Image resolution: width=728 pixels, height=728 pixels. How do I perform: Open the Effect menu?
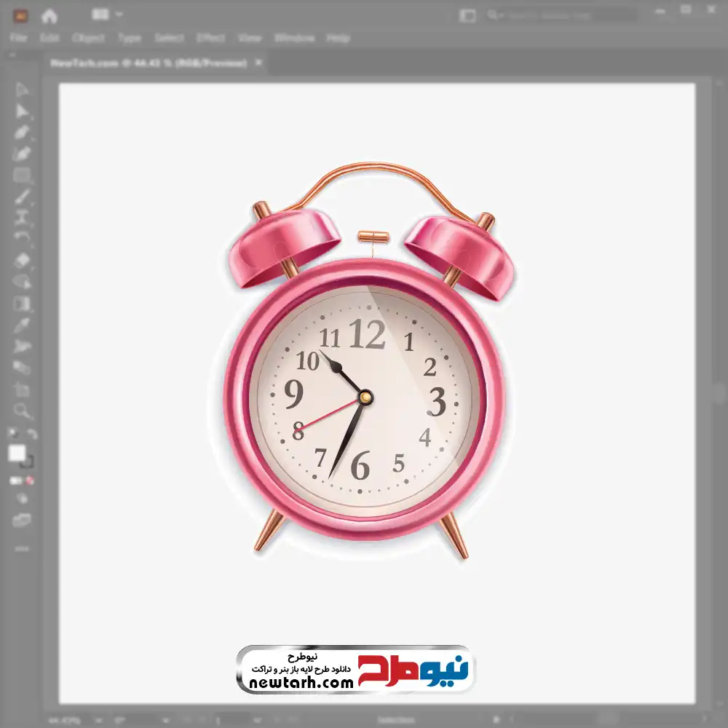pos(211,38)
